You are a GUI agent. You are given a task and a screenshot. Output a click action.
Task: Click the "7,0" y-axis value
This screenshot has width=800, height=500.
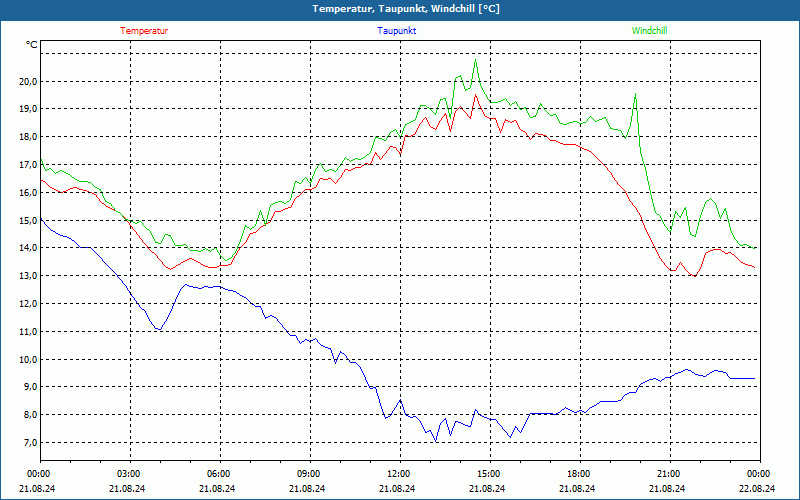pyautogui.click(x=30, y=442)
